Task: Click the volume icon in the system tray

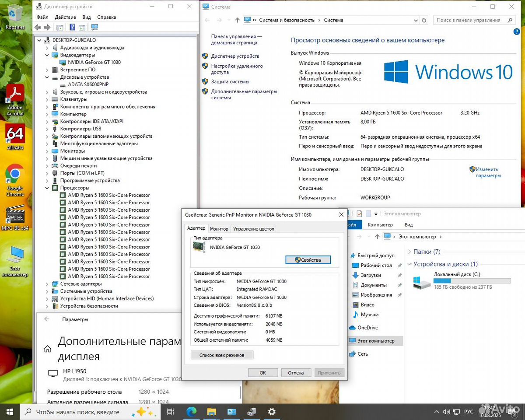Action: (446, 412)
